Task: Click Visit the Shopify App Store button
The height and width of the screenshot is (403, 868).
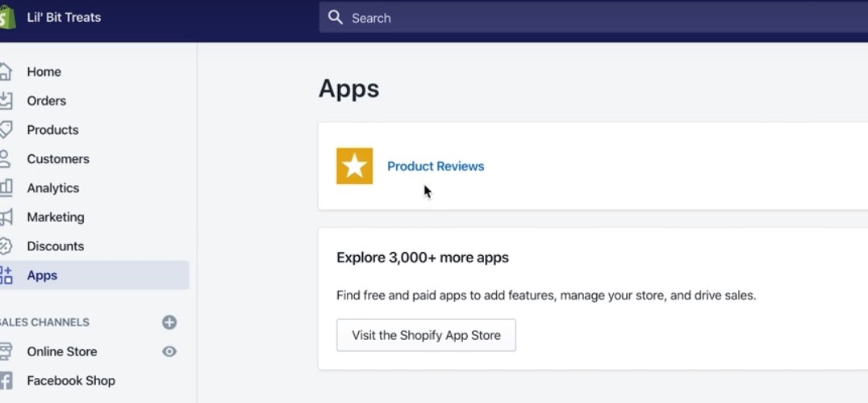Action: point(426,335)
